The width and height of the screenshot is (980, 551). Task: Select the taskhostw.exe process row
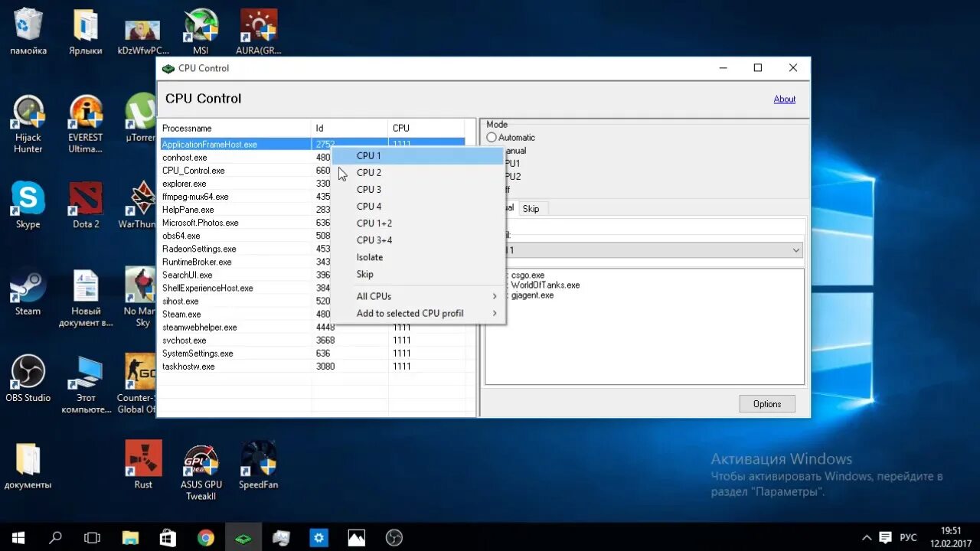[312, 367]
